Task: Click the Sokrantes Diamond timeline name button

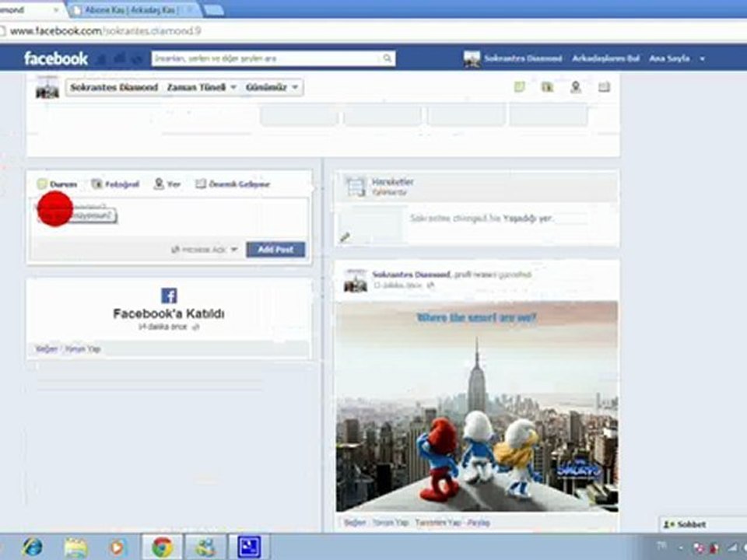Action: [x=114, y=87]
